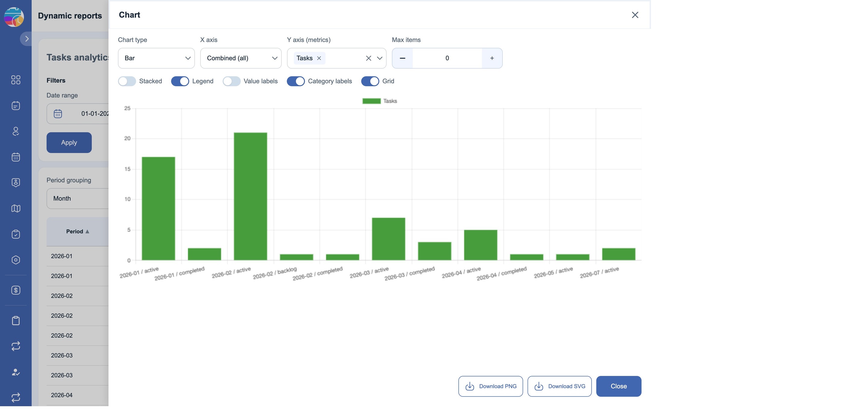The width and height of the screenshot is (868, 415).
Task: Click the Download SVG button
Action: (x=560, y=386)
